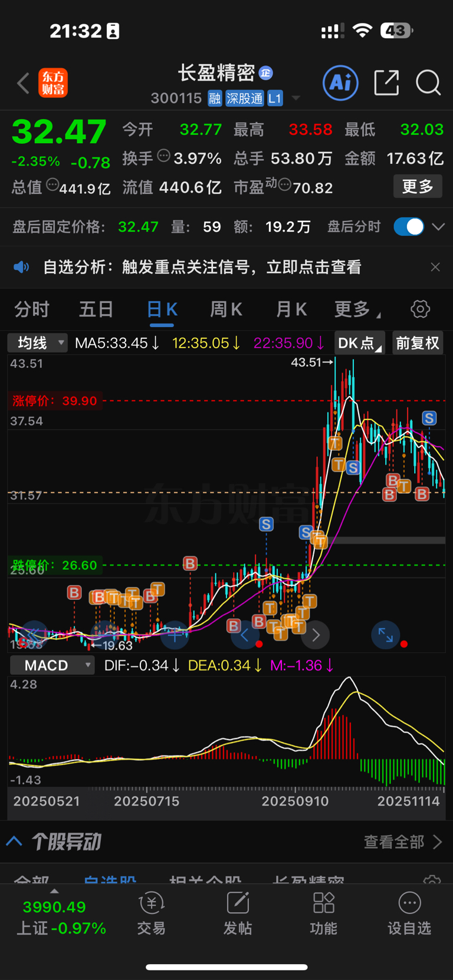Screen dimensions: 453x980
Task: Expand the 上证 index ticker arrow
Action: [x=54, y=892]
